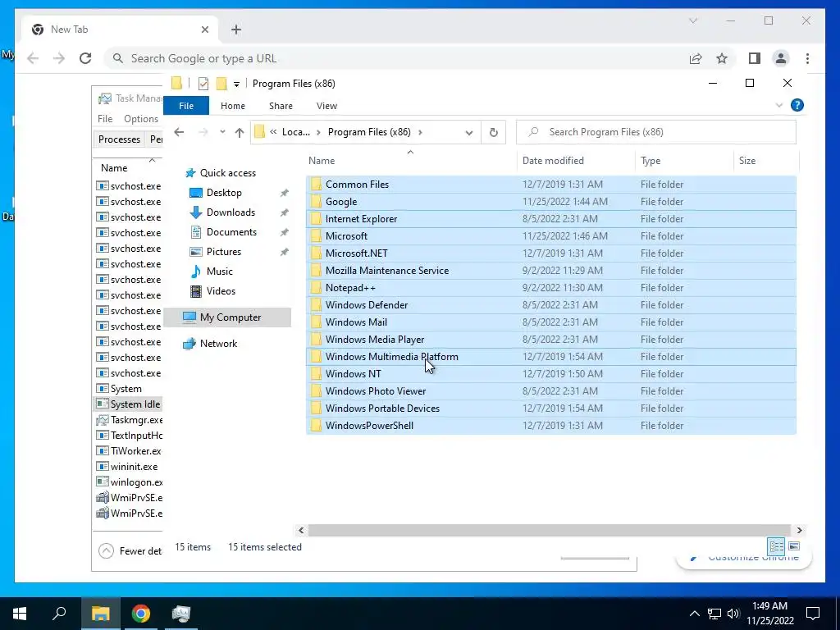Image resolution: width=840 pixels, height=630 pixels.
Task: Open Videos in navigation pane
Action: click(x=221, y=291)
